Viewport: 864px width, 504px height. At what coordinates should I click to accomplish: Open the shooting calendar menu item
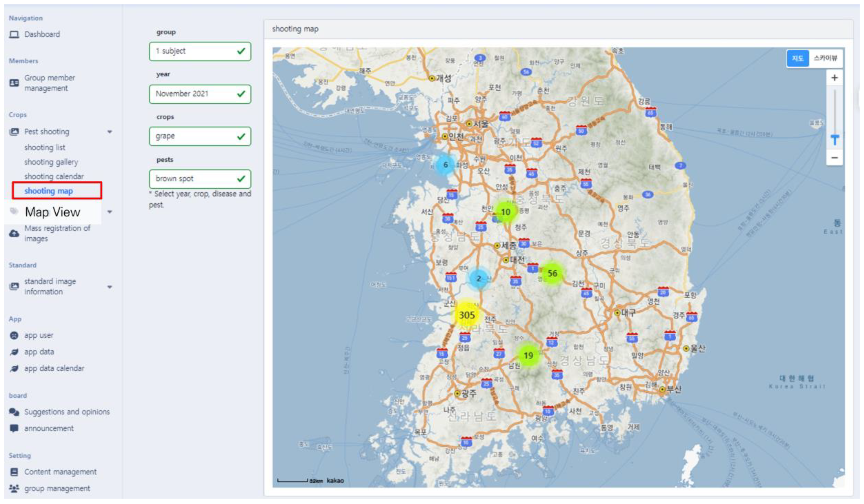pos(54,176)
